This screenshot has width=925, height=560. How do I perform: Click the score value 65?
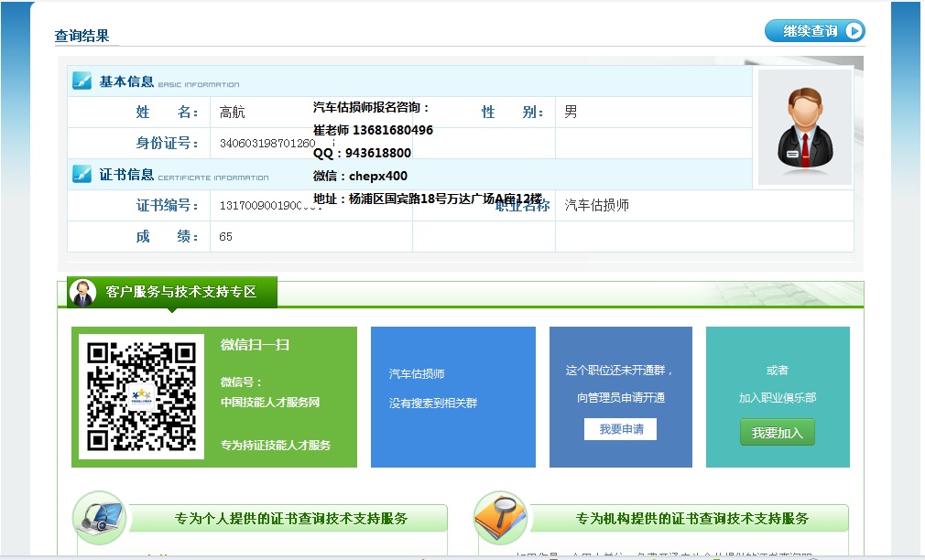(x=226, y=237)
